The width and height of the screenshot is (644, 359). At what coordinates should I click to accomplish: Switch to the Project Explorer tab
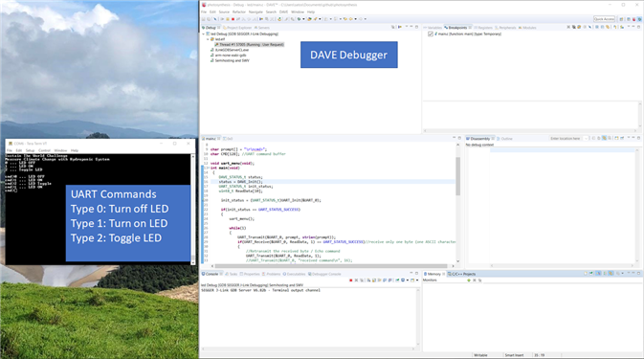(x=237, y=28)
